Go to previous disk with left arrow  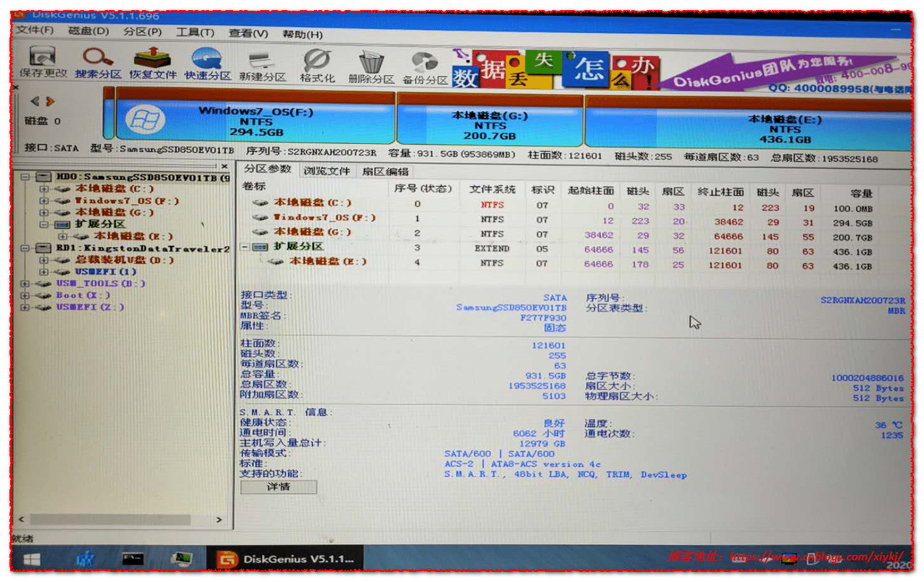tap(35, 100)
